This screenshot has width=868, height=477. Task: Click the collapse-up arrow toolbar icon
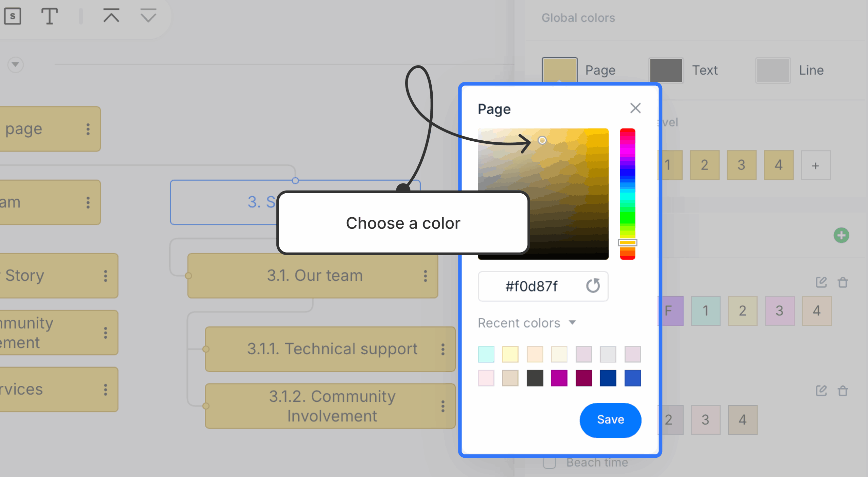pos(111,16)
